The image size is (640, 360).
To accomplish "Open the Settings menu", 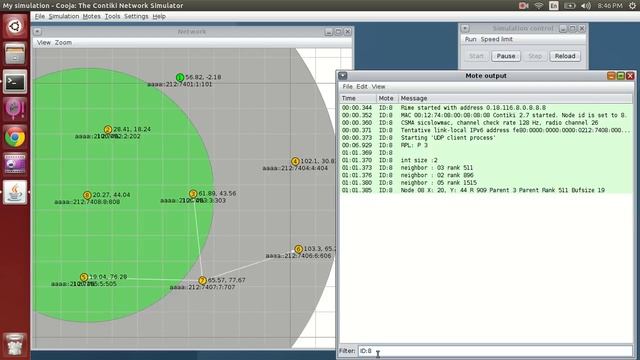I will 136,16.
